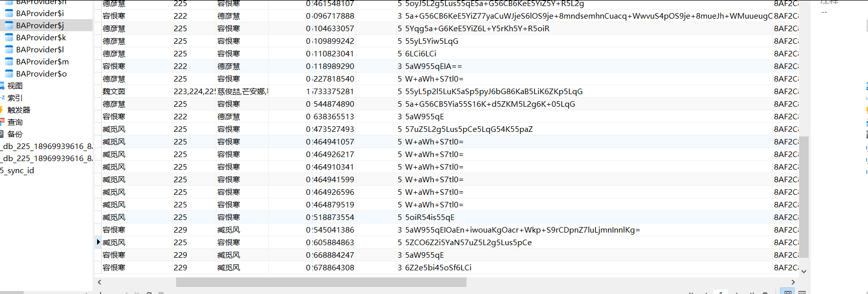
Task: Select cell with value 464941599
Action: [334, 180]
